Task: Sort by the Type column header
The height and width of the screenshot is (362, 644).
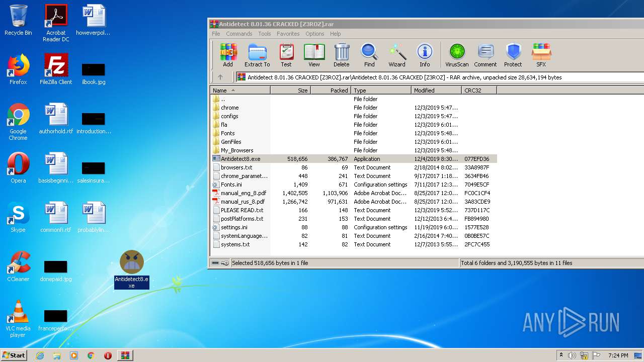Action: pos(381,90)
